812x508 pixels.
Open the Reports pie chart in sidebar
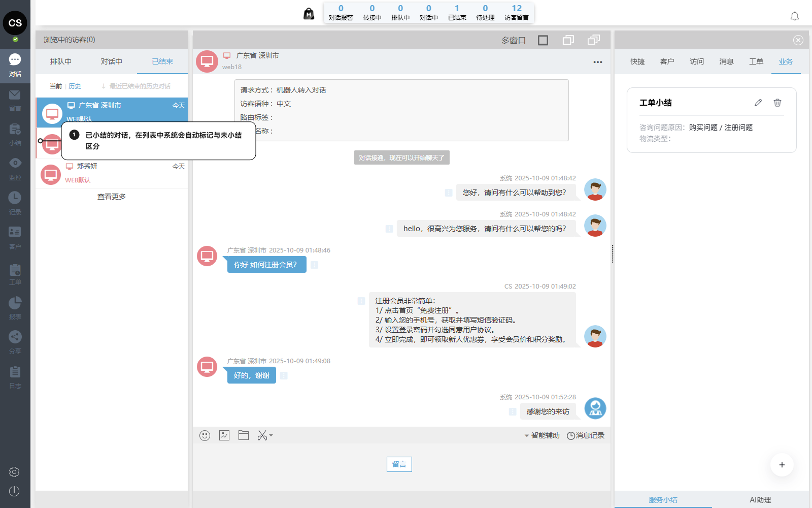pos(15,307)
